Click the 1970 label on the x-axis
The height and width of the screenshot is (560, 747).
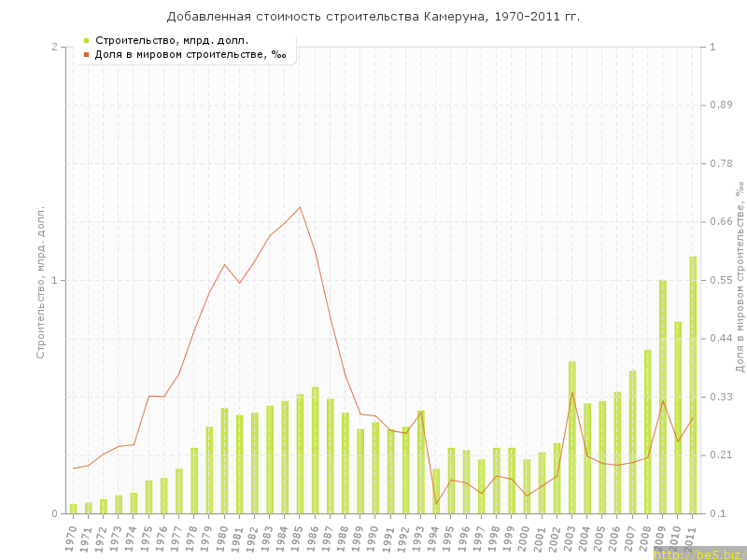pos(72,539)
